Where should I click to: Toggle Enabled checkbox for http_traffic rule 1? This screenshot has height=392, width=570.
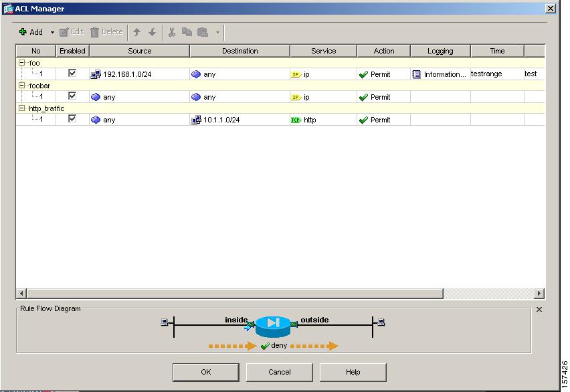pos(72,118)
